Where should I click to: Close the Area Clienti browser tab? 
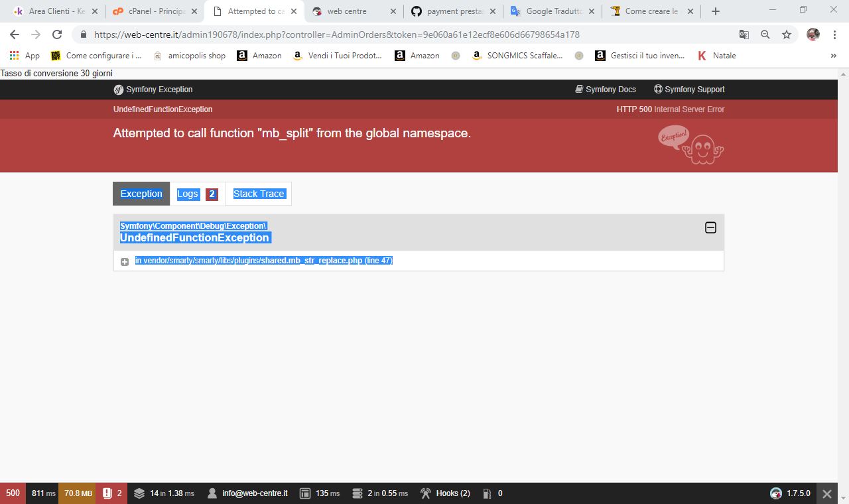click(94, 11)
